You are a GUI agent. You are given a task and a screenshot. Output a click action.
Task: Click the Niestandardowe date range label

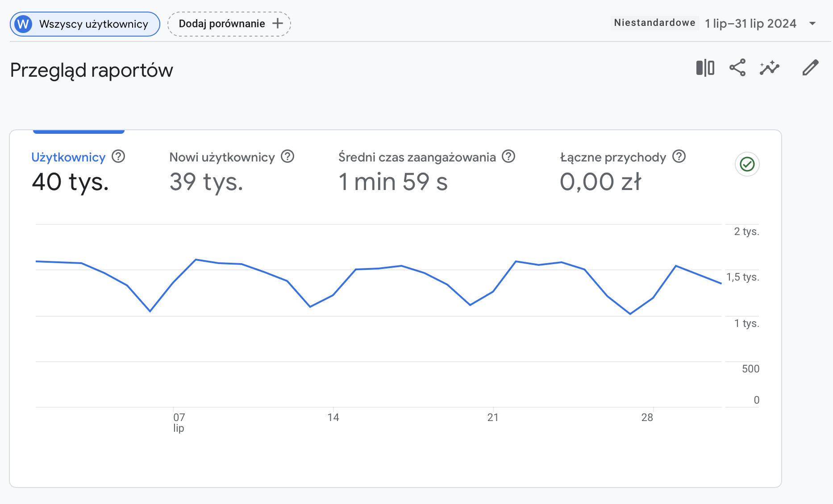tap(654, 23)
